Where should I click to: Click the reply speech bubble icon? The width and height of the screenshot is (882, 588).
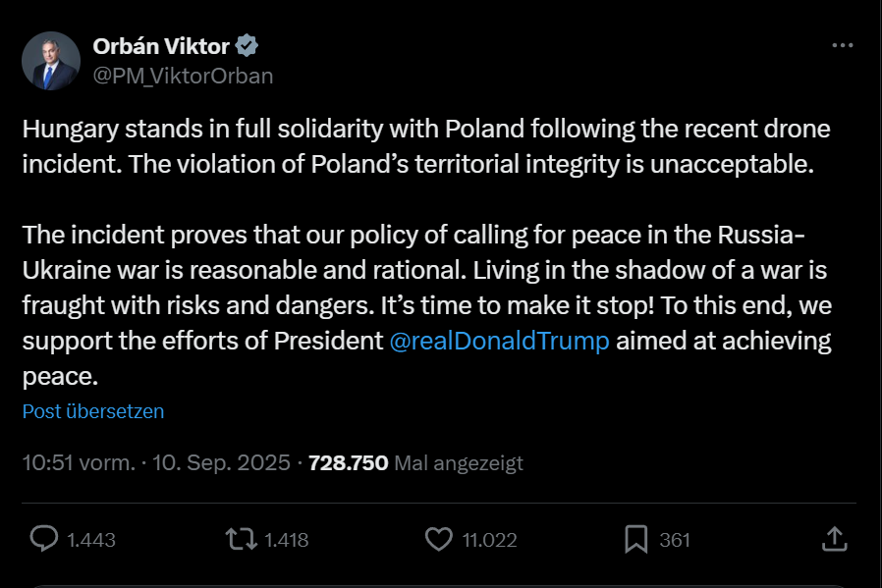(x=45, y=539)
